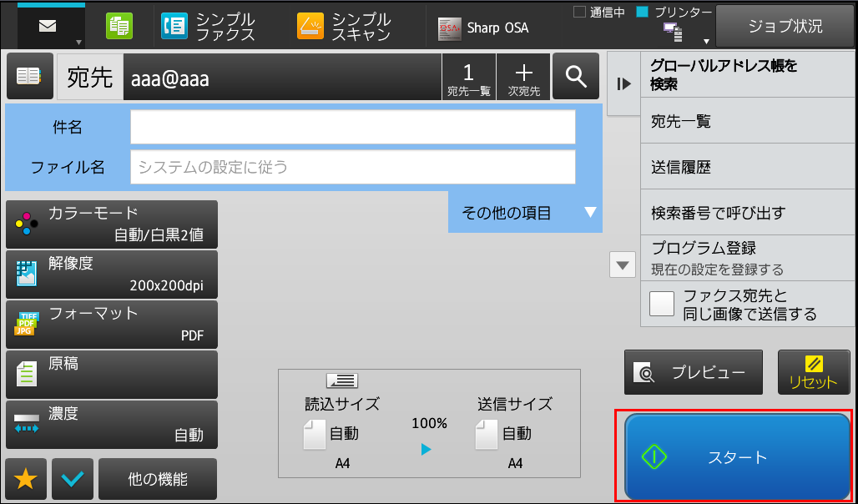Expand その他の項目 section
This screenshot has height=504, width=858.
tap(525, 212)
